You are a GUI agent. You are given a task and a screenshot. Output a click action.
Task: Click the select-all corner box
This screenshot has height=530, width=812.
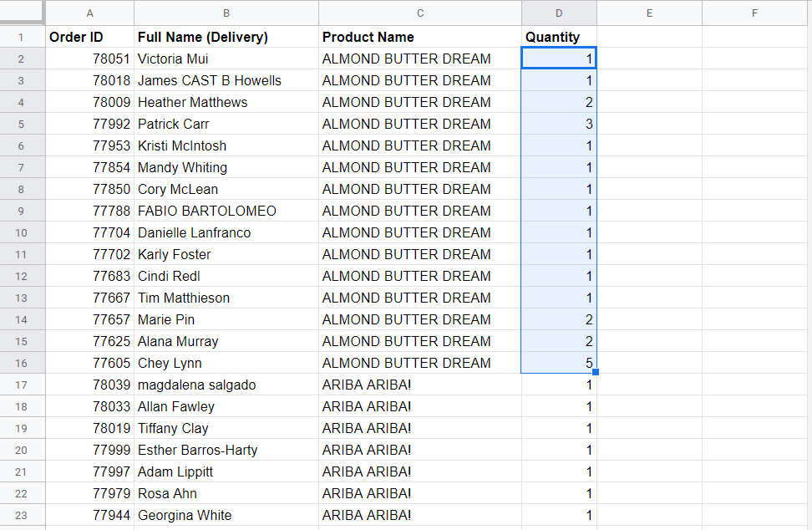pyautogui.click(x=22, y=13)
